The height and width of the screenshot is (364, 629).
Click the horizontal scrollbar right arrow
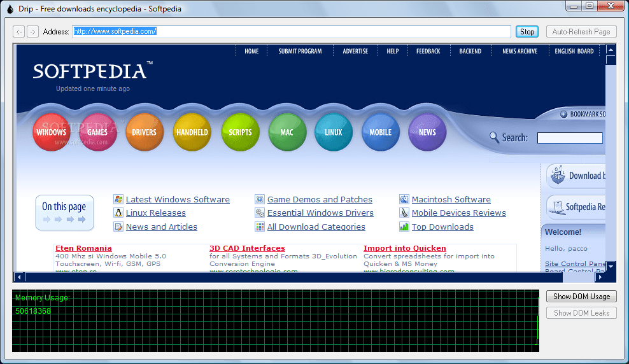(x=600, y=277)
